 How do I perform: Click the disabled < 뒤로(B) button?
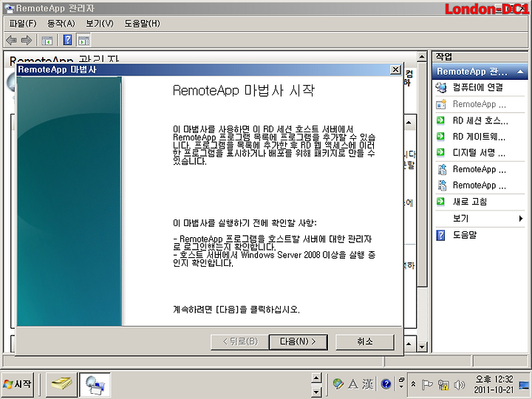pyautogui.click(x=239, y=341)
